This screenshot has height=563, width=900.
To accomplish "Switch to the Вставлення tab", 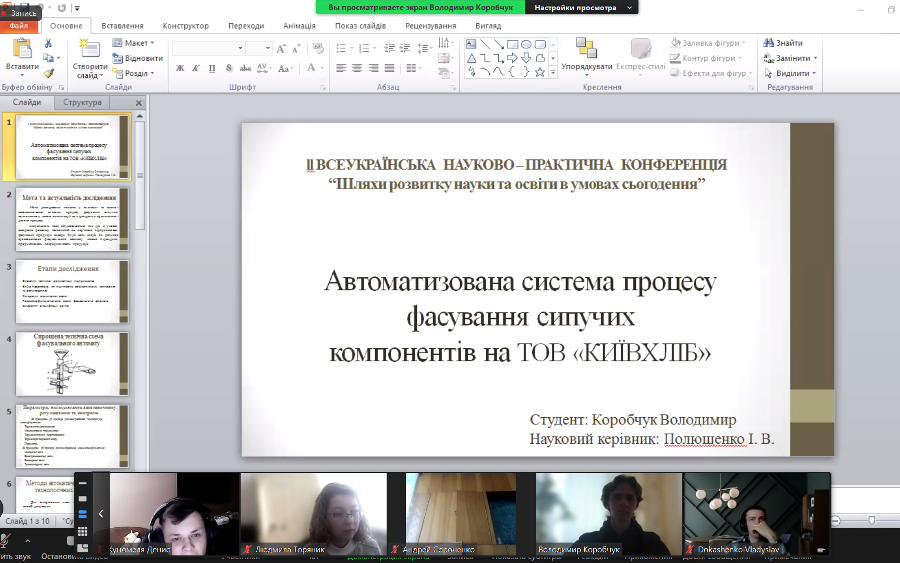I will pyautogui.click(x=122, y=26).
